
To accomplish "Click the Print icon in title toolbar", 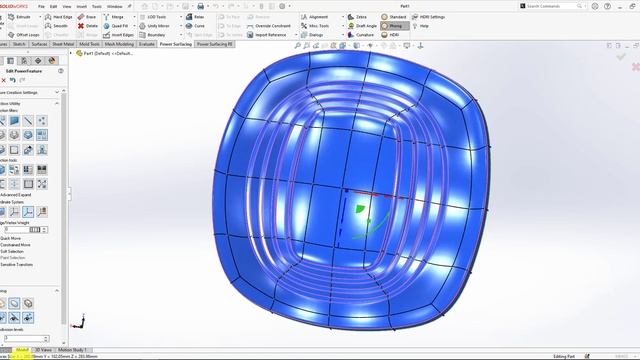I will [x=200, y=6].
